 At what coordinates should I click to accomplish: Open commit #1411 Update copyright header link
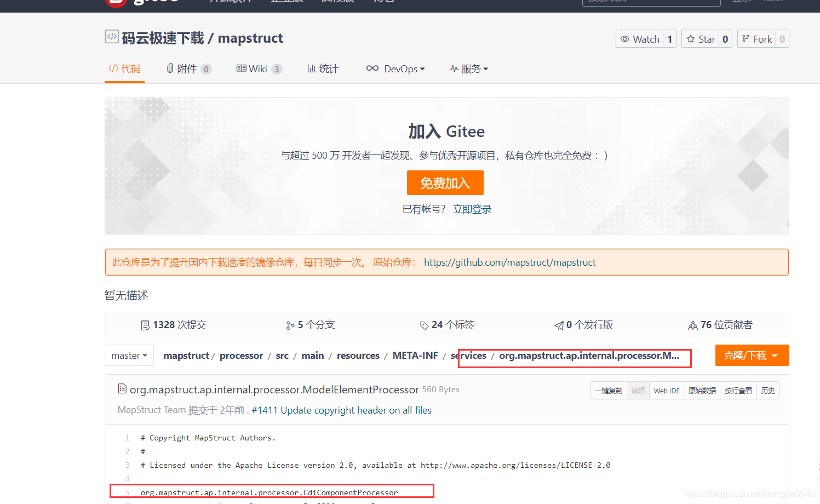click(x=341, y=410)
